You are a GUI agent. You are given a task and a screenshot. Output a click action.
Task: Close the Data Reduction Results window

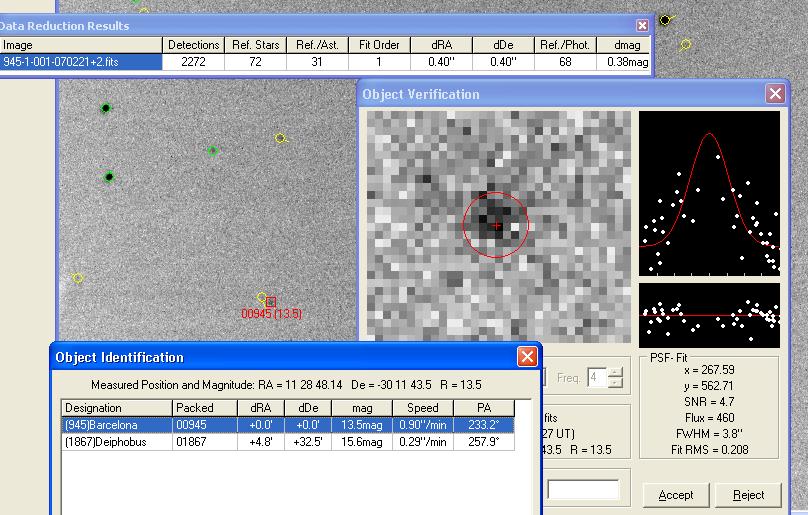[x=642, y=25]
